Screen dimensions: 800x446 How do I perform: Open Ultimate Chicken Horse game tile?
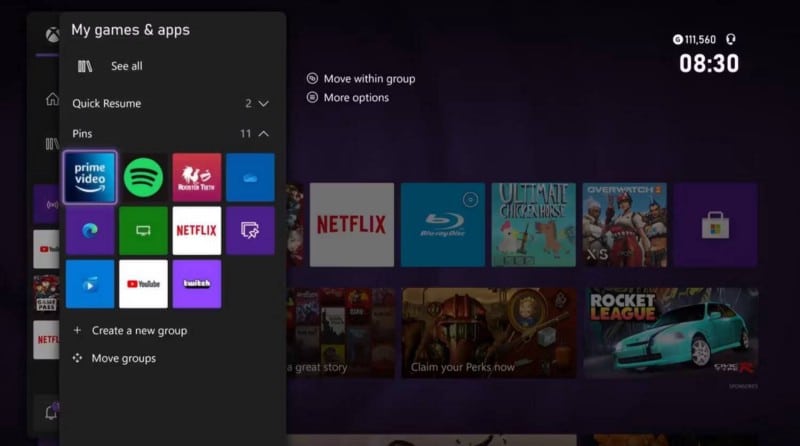533,225
